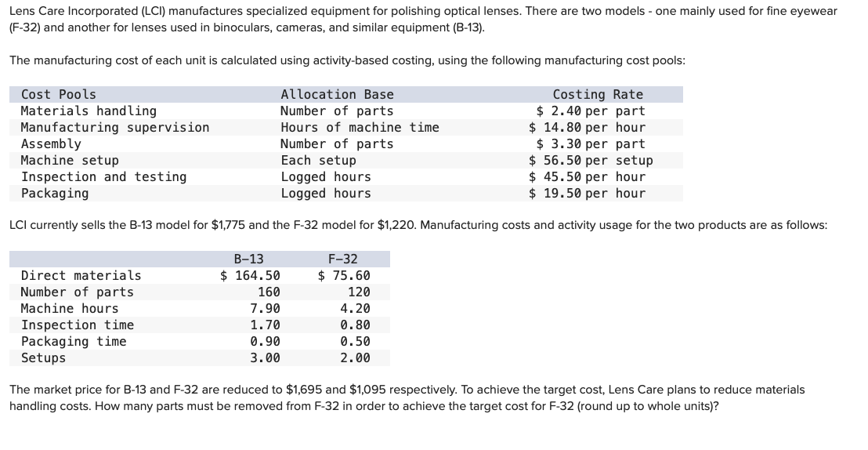Screen dimensions: 868x450
Task: Click the 'Cost Pools' column header
Action: pos(58,94)
